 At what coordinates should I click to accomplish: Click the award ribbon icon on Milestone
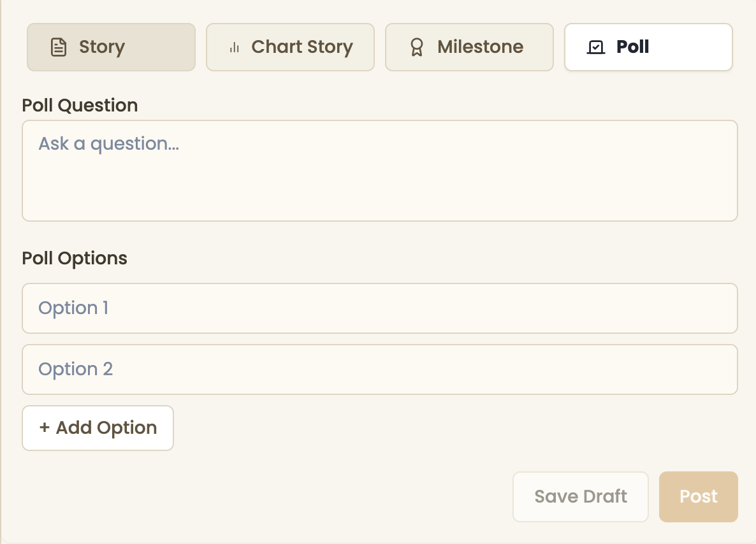(x=417, y=47)
